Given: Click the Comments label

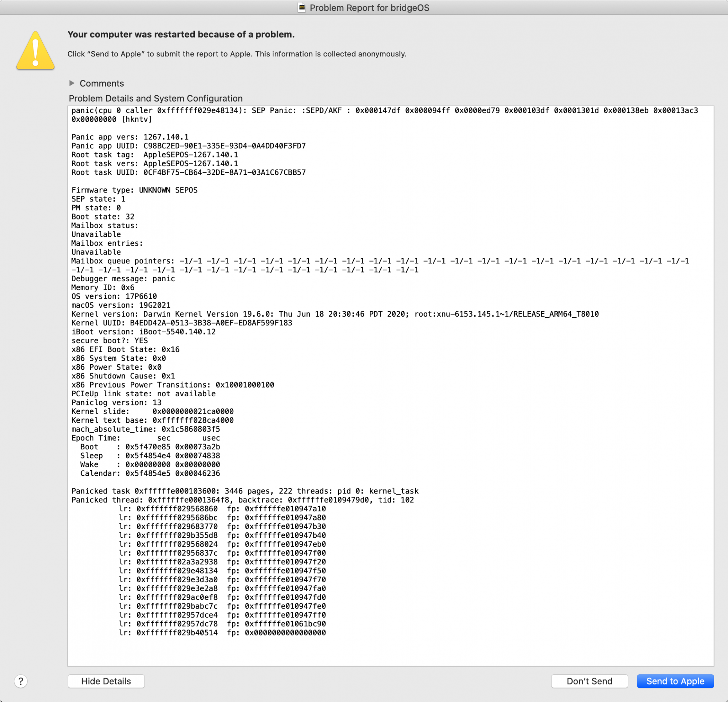Looking at the screenshot, I should tap(102, 83).
